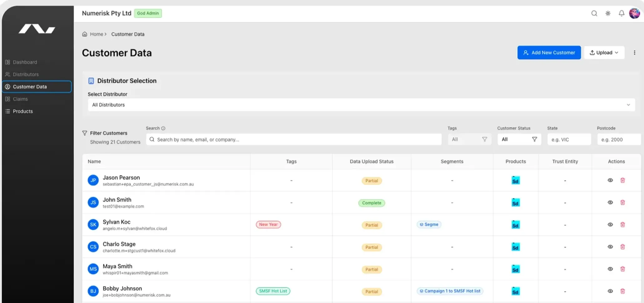Click the JP avatar for Jason Pearson

93,180
